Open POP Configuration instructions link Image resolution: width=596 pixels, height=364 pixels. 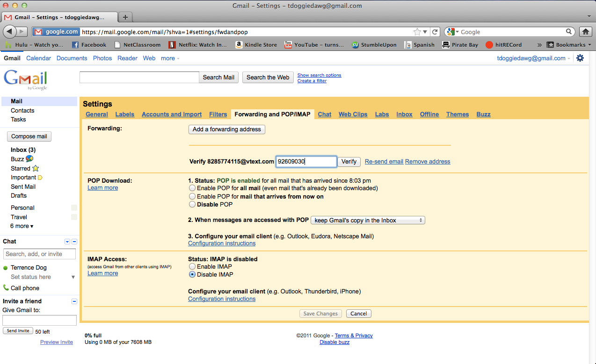(221, 243)
